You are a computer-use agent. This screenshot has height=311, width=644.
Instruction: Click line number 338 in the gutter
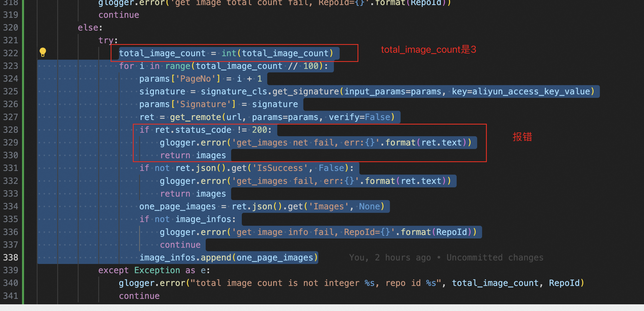coord(10,258)
